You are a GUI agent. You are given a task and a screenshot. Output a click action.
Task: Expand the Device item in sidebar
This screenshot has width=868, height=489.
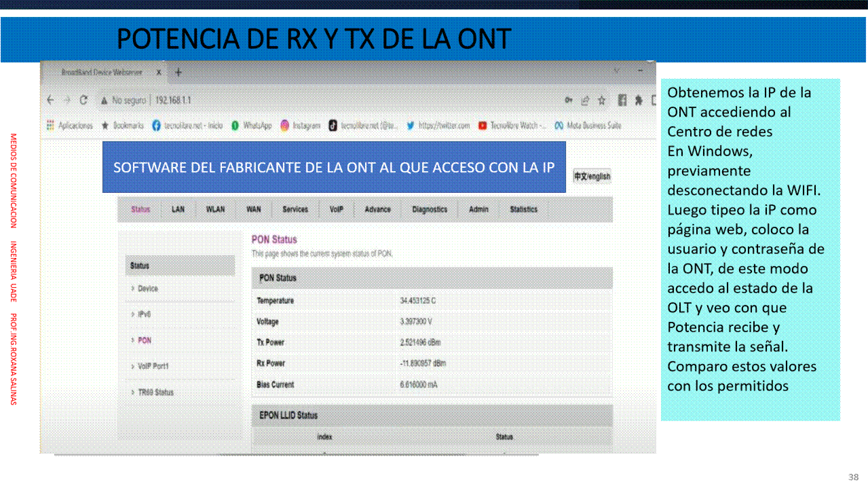click(x=147, y=289)
